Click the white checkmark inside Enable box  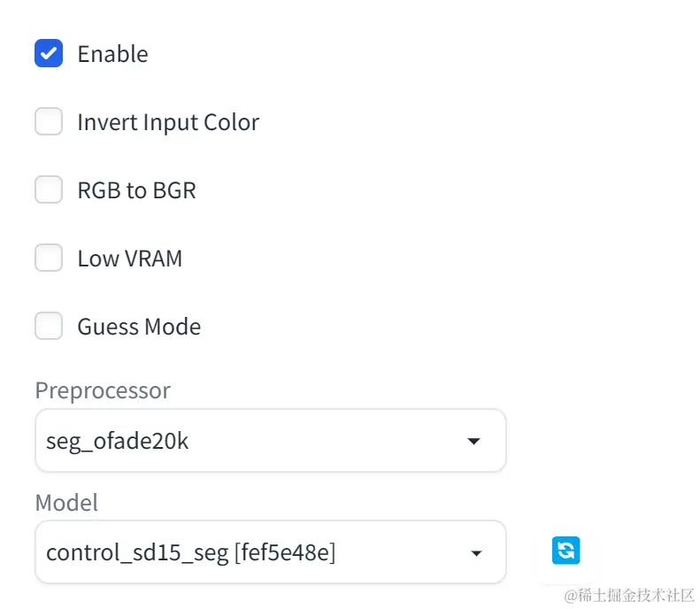[x=49, y=53]
